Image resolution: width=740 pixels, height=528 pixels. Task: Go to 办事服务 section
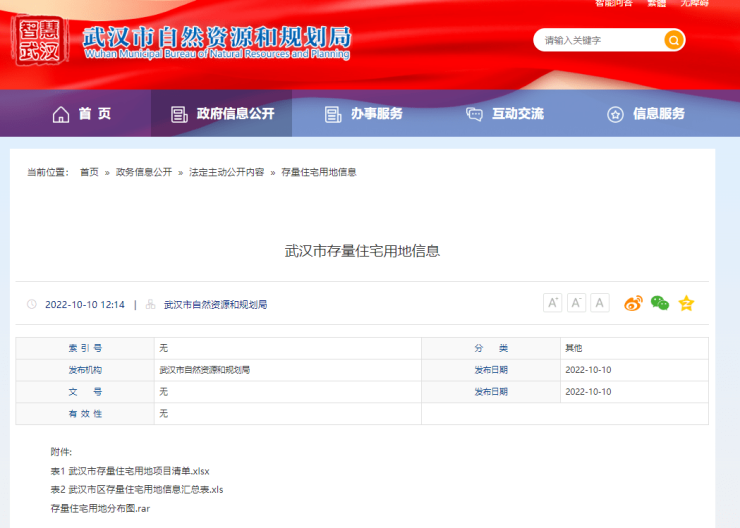364,114
